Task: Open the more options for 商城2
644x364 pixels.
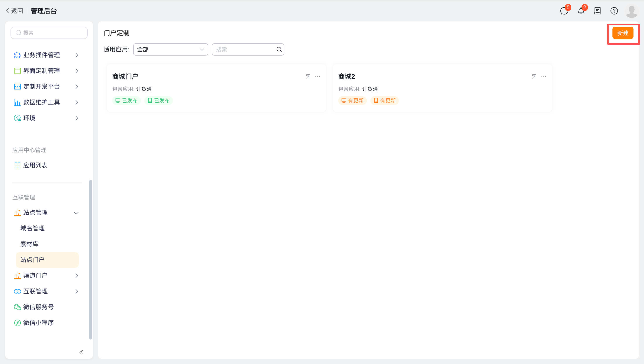Action: tap(544, 77)
